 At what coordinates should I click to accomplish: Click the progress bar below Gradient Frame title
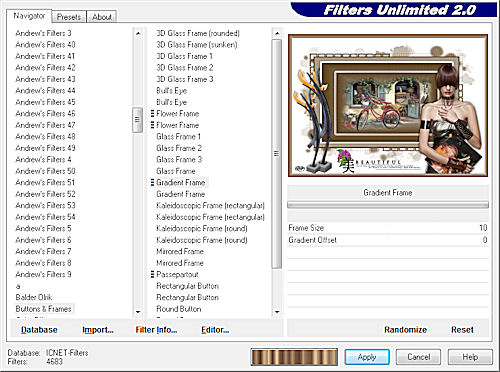coord(388,205)
